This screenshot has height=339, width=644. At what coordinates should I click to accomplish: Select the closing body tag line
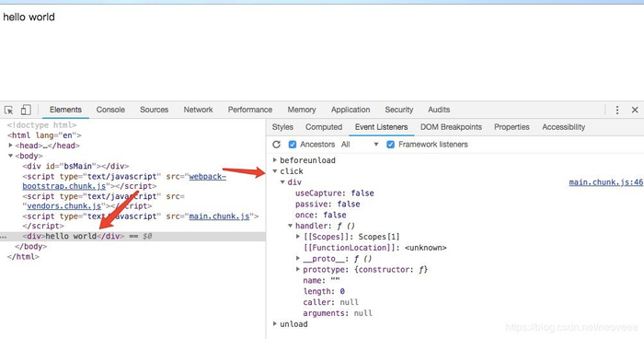30,247
